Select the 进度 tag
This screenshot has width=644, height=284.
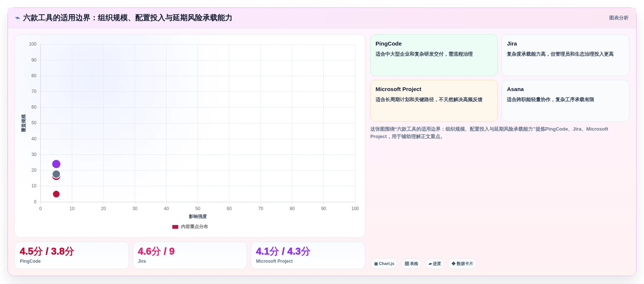pyautogui.click(x=435, y=263)
